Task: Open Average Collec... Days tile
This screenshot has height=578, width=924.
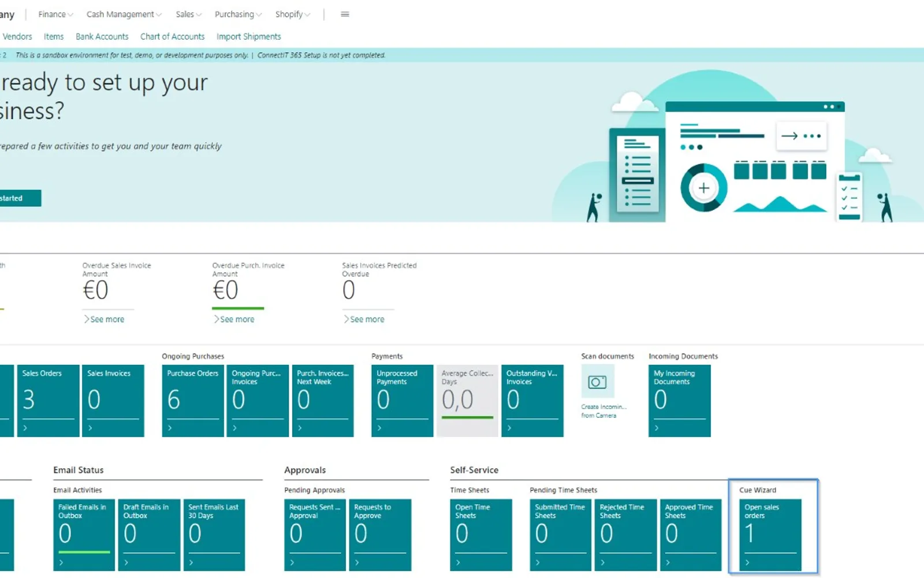Action: point(467,401)
